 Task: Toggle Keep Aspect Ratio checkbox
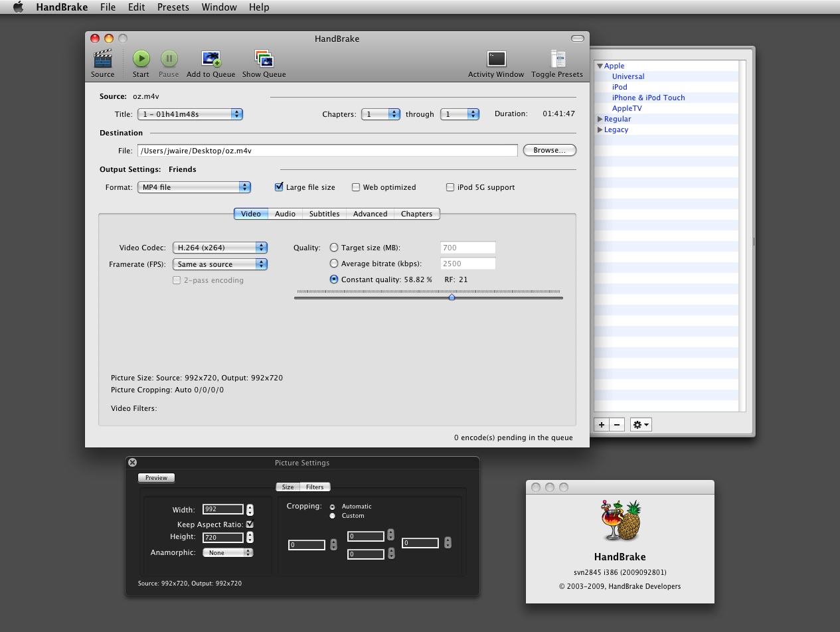pyautogui.click(x=250, y=524)
